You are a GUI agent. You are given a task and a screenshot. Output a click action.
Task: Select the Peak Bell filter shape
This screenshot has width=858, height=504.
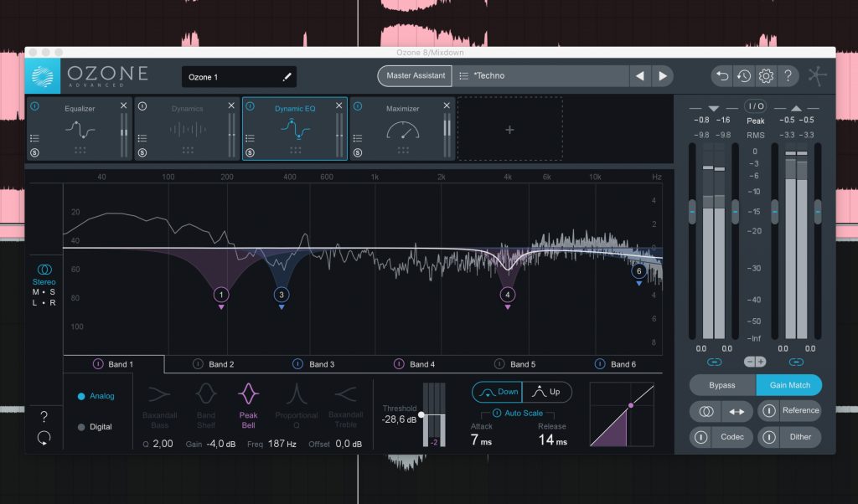[251, 404]
